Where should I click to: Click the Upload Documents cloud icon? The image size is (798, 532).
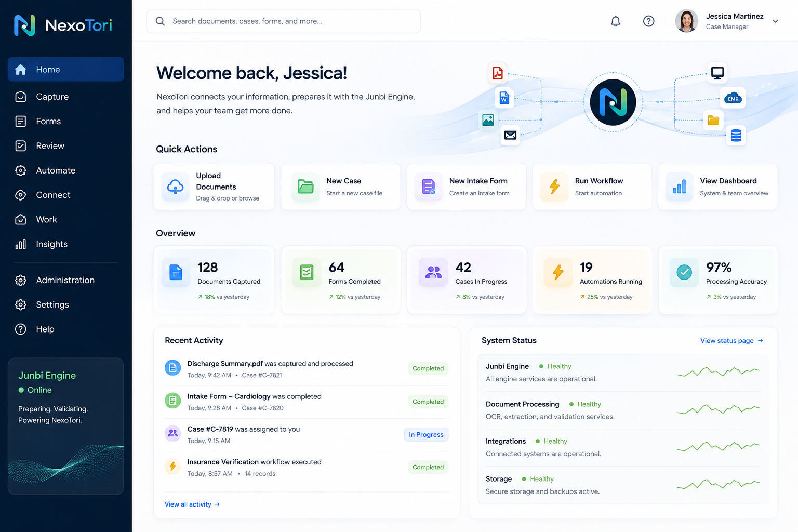coord(176,187)
